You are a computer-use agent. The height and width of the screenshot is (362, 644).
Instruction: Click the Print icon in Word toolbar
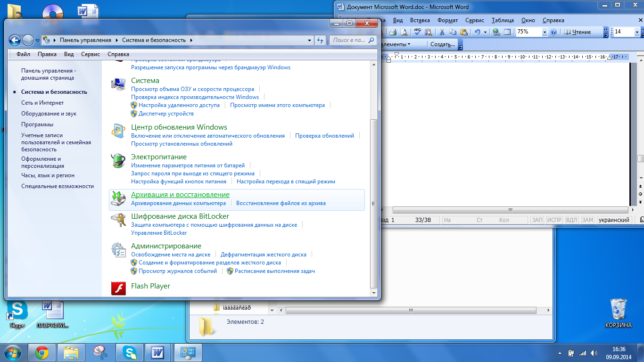(392, 32)
